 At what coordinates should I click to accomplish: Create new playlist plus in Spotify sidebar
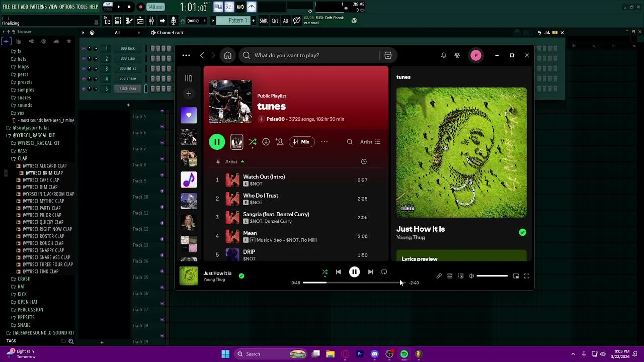(x=189, y=94)
